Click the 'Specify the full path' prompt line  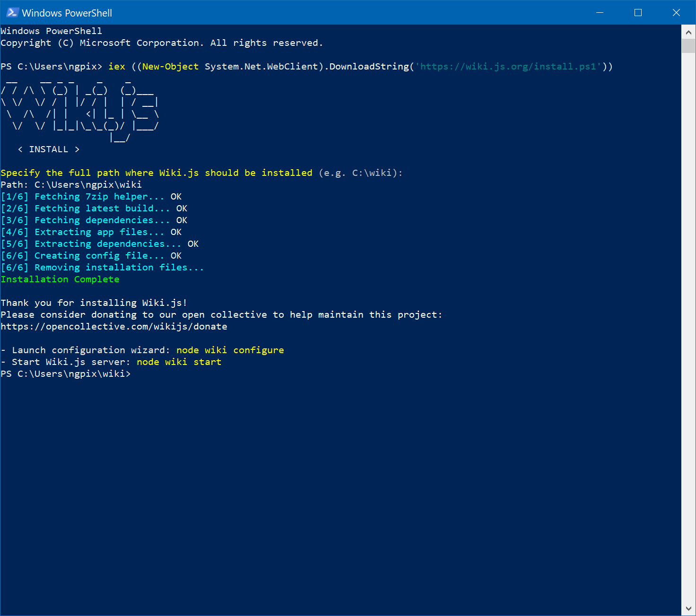[x=202, y=173]
